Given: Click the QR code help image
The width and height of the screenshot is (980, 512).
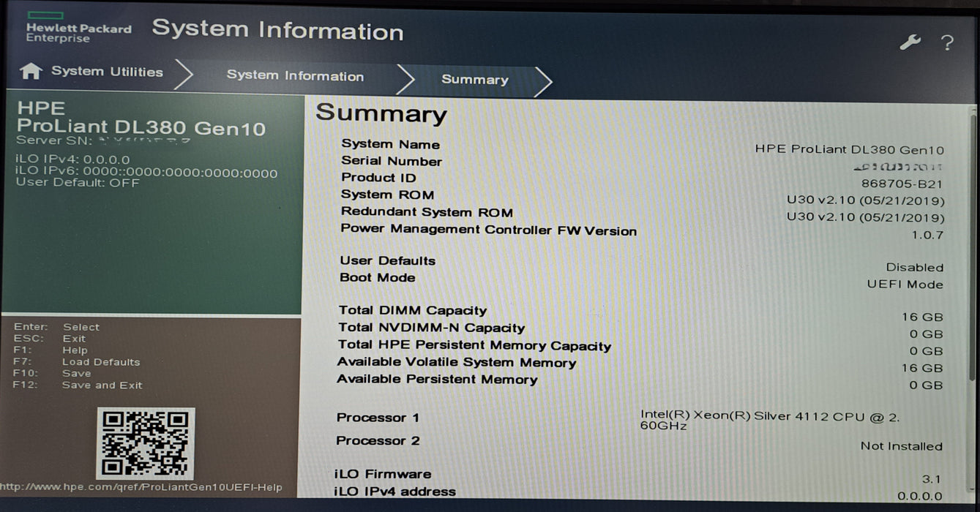Looking at the screenshot, I should (x=146, y=443).
